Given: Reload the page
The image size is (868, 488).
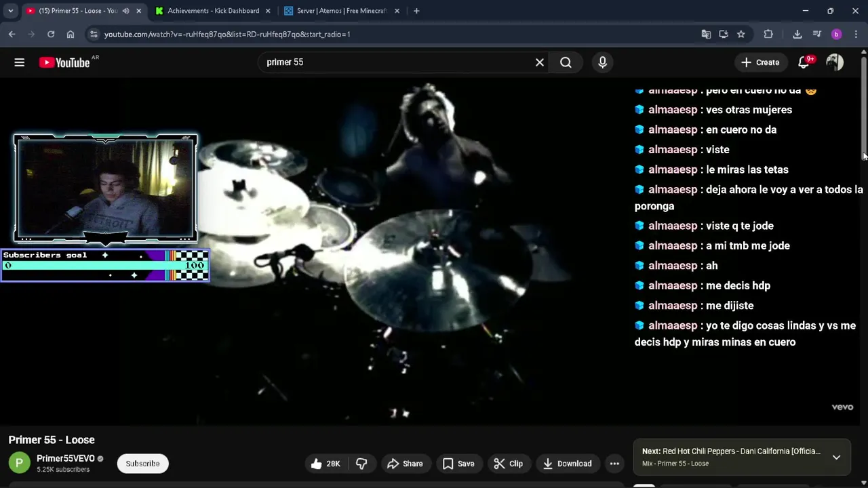Looking at the screenshot, I should [51, 34].
